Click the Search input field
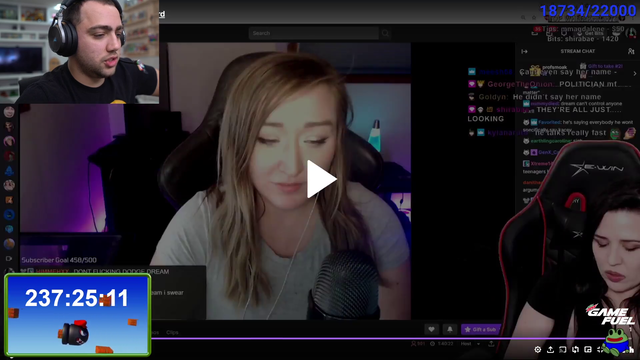640x360 pixels. pos(313,33)
